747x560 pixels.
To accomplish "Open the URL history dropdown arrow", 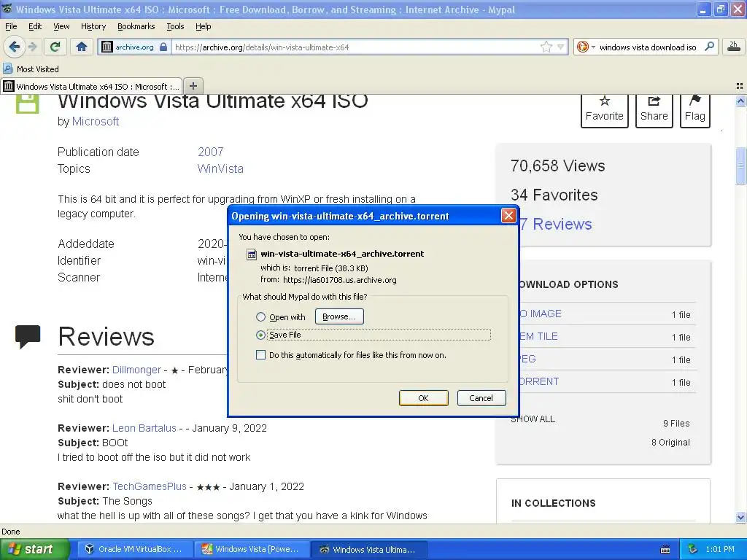I will 561,47.
